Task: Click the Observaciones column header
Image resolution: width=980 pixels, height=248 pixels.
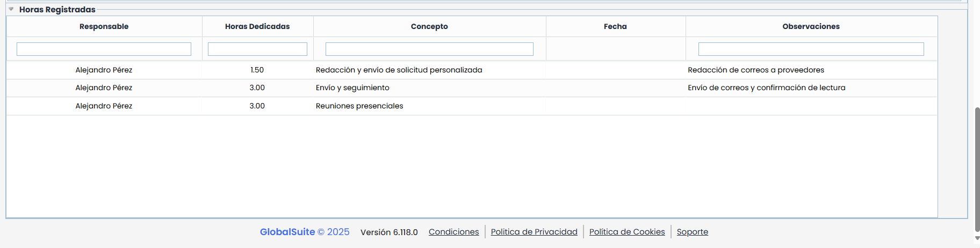Action: point(811,26)
